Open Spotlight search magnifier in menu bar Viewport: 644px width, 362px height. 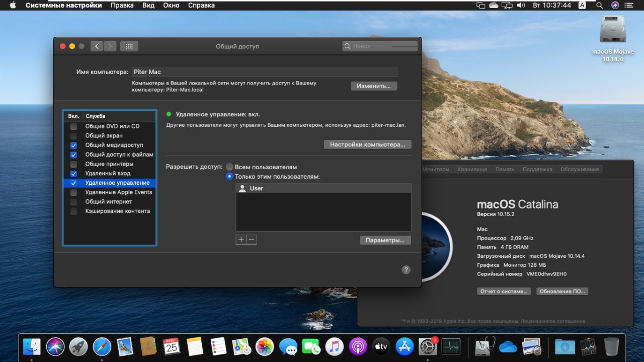[599, 6]
